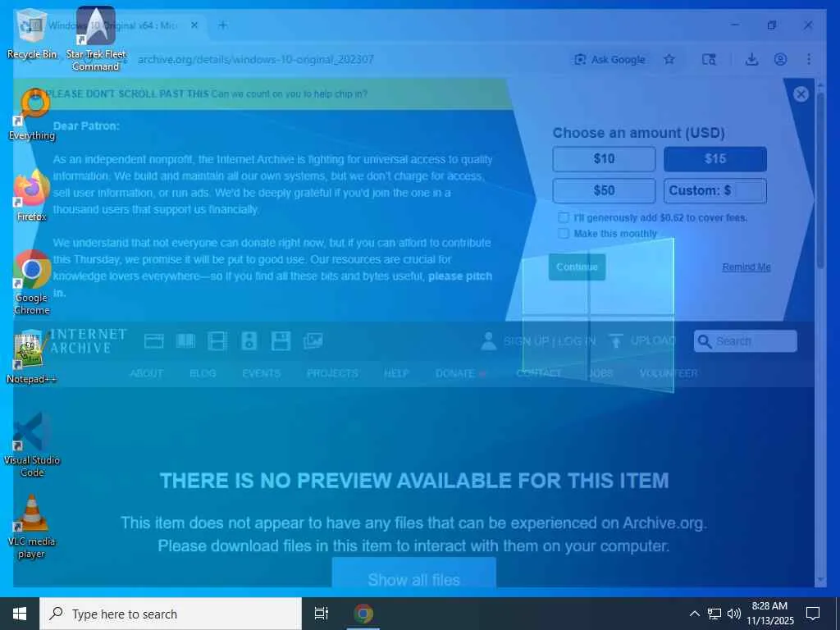This screenshot has height=630, width=840.
Task: Check the Make this monthly box
Action: tap(563, 234)
